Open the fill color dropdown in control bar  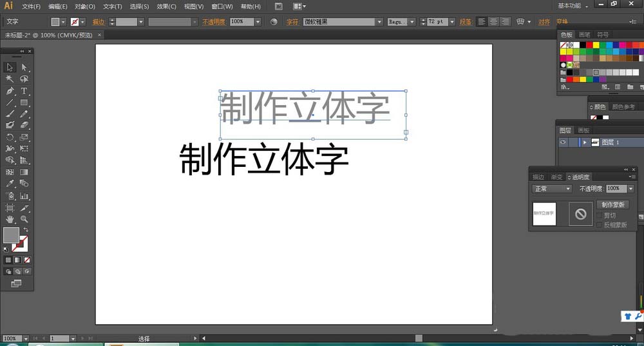click(63, 22)
